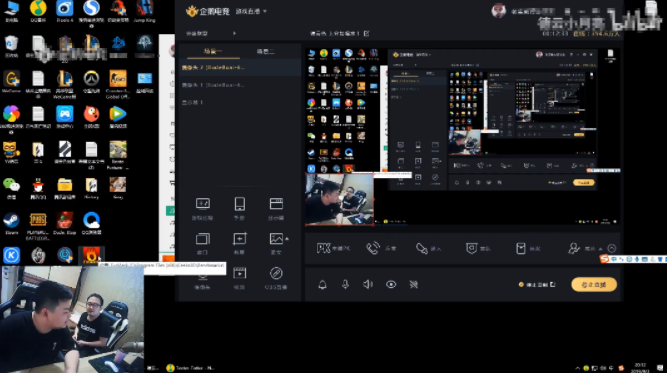Open the live category dropdown beside logo

pyautogui.click(x=251, y=11)
